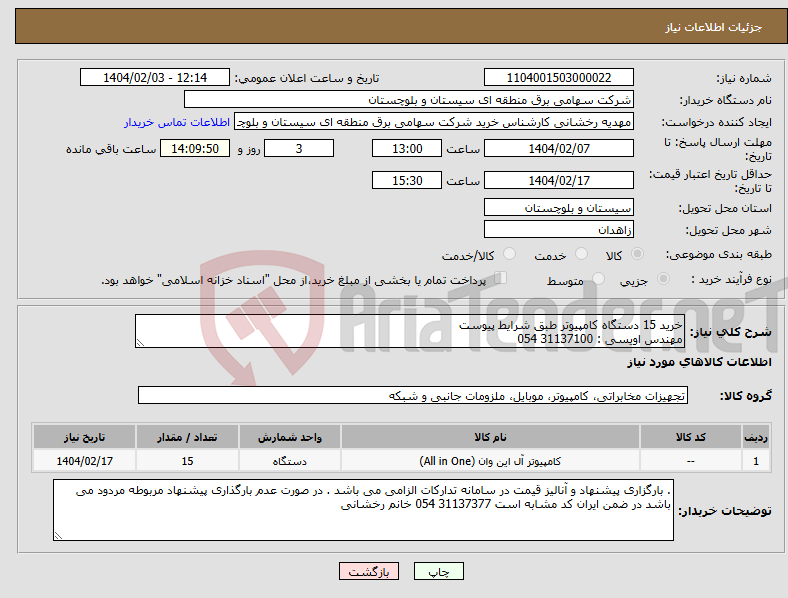Click the شماره نیاز field 1104001503000022
This screenshot has height=598, width=788.
(558, 77)
